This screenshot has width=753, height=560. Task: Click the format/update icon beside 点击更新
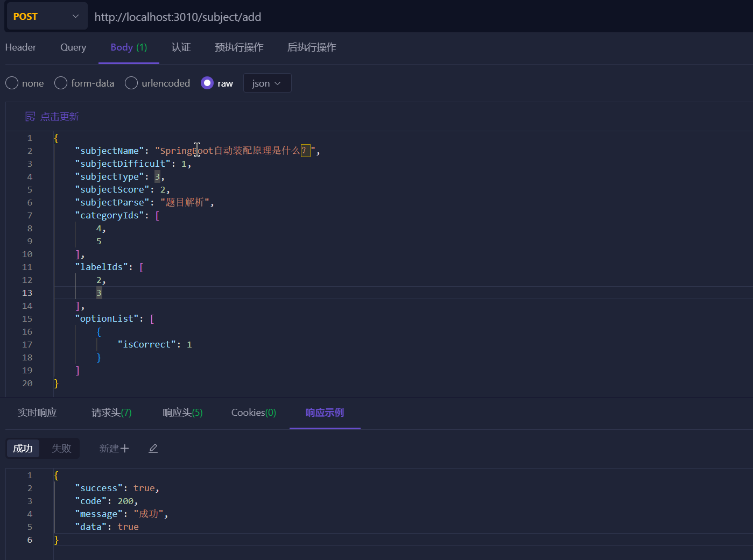30,117
